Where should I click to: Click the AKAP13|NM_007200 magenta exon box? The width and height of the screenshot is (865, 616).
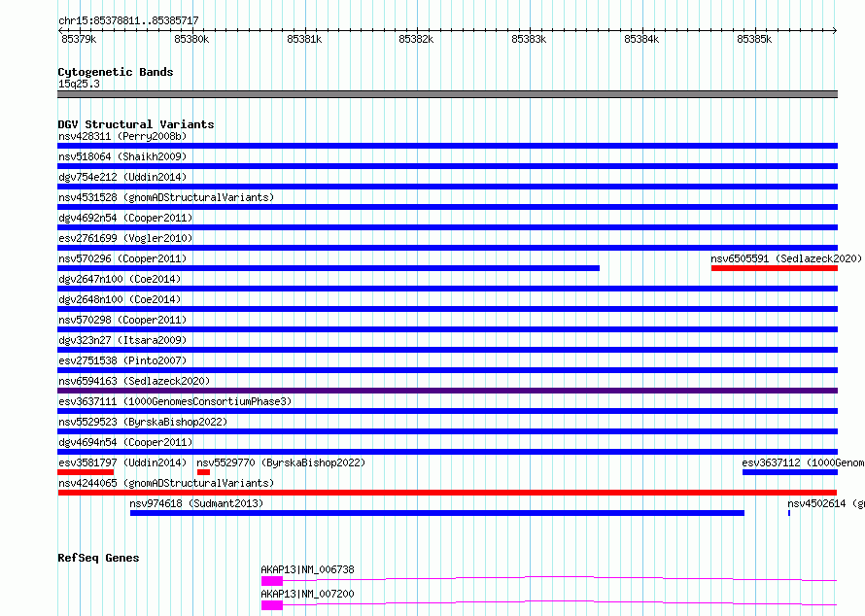272,605
